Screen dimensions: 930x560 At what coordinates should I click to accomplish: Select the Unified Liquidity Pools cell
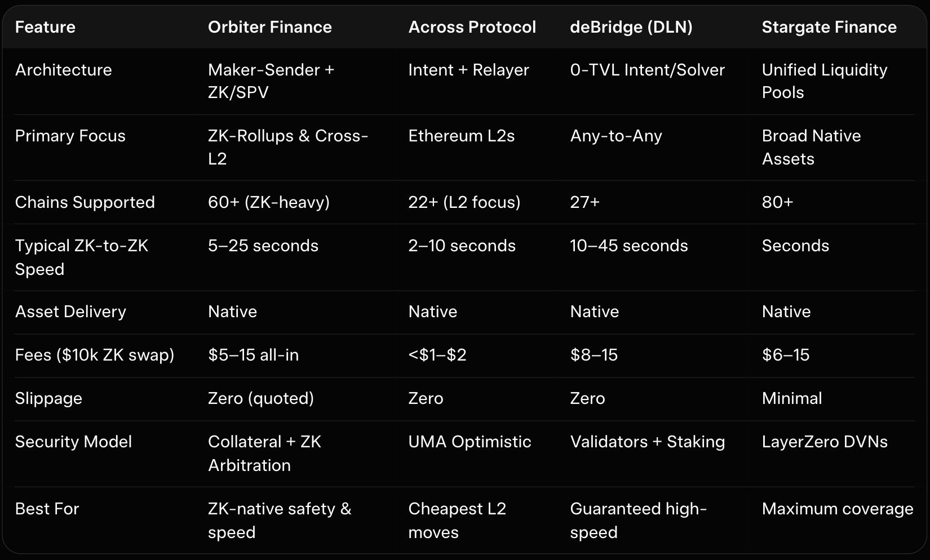pos(824,81)
